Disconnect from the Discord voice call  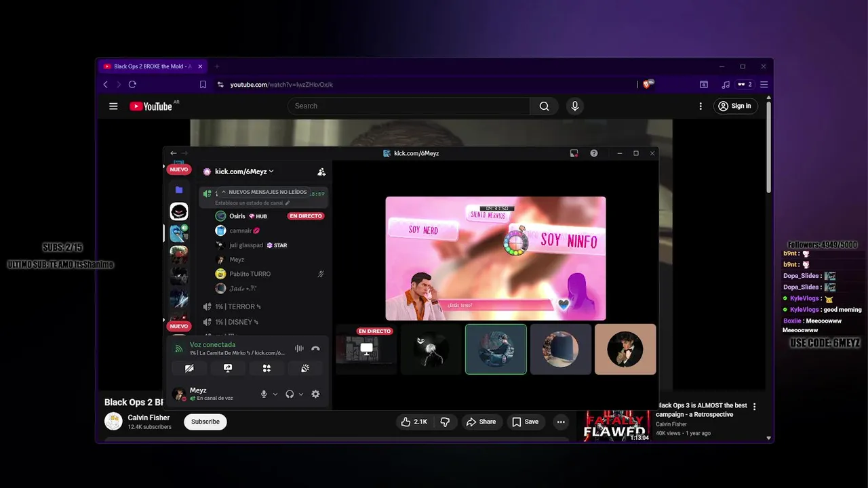tap(315, 348)
